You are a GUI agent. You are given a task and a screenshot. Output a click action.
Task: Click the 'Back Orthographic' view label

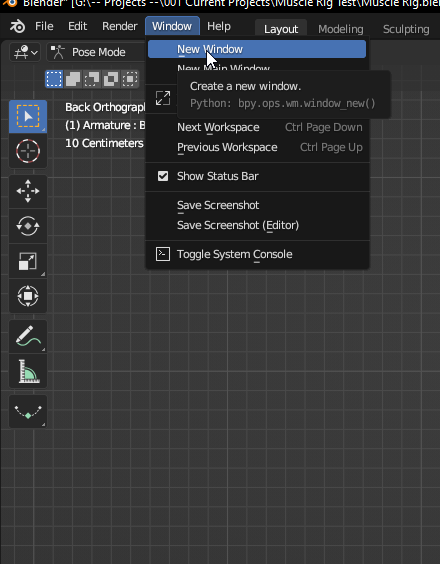tap(105, 107)
